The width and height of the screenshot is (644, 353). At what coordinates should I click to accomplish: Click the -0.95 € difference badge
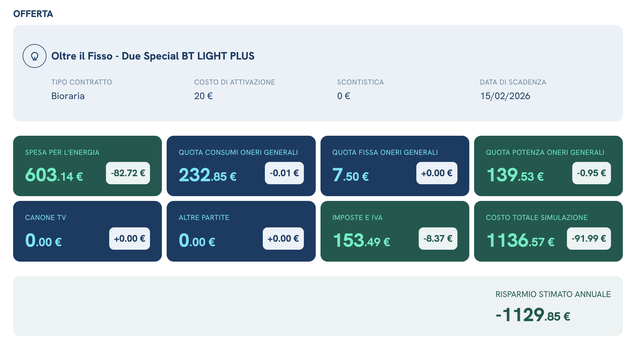click(591, 173)
